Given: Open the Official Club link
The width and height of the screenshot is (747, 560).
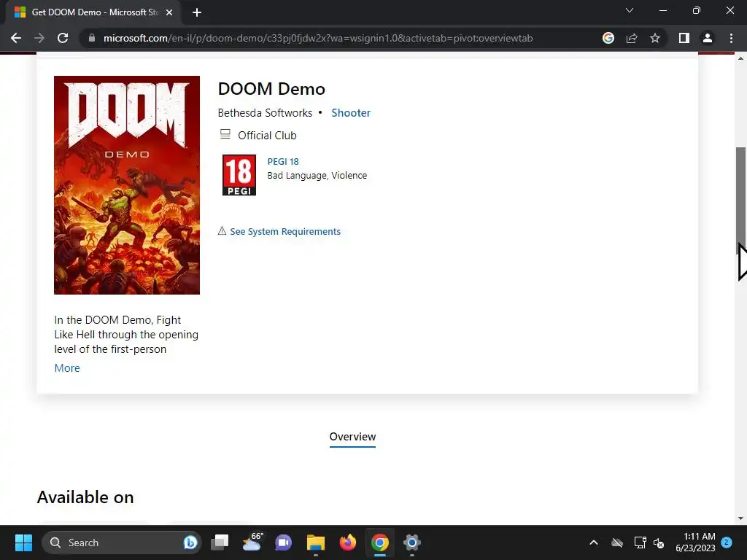Looking at the screenshot, I should point(267,136).
